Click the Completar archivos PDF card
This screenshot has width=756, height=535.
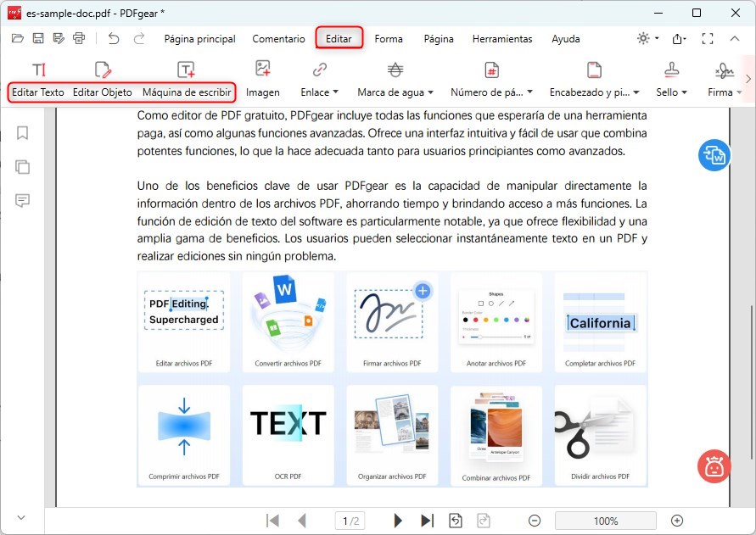[x=600, y=322]
